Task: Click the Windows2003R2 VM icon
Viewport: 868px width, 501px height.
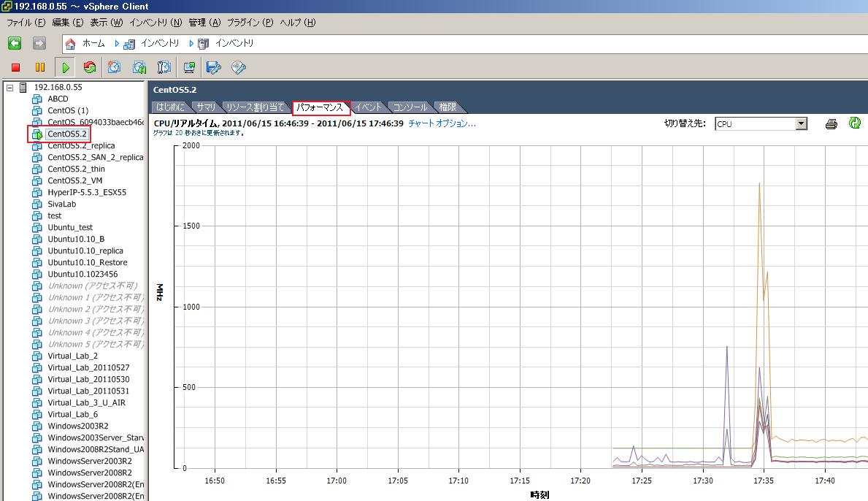Action: click(37, 427)
